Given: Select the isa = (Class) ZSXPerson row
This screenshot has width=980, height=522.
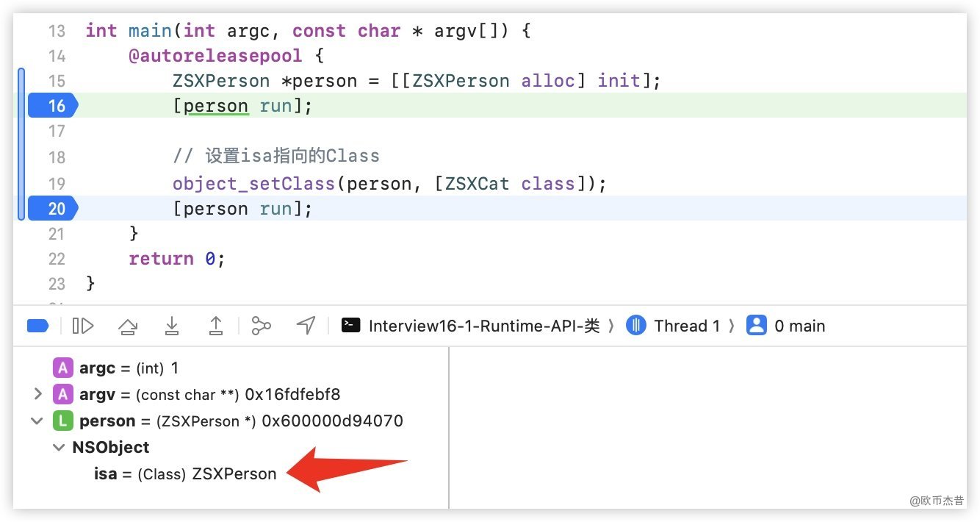Looking at the screenshot, I should click(185, 474).
